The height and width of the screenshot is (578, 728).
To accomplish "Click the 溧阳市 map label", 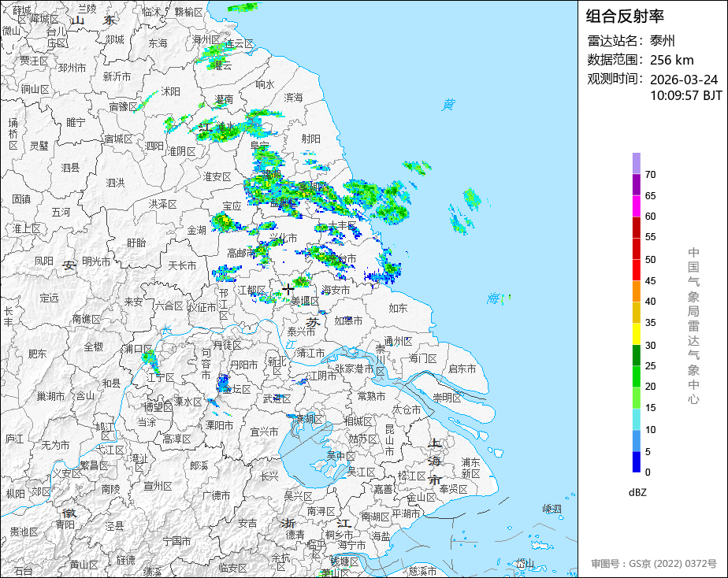I will point(220,425).
